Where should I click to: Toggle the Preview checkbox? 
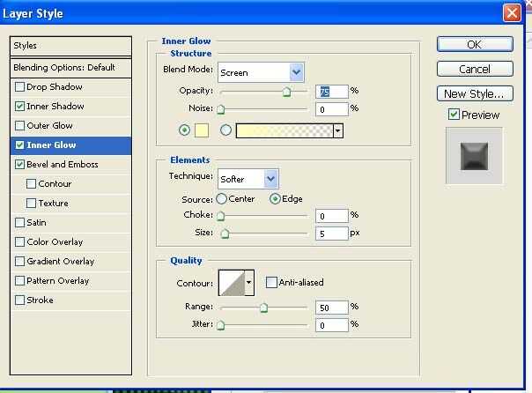click(454, 115)
